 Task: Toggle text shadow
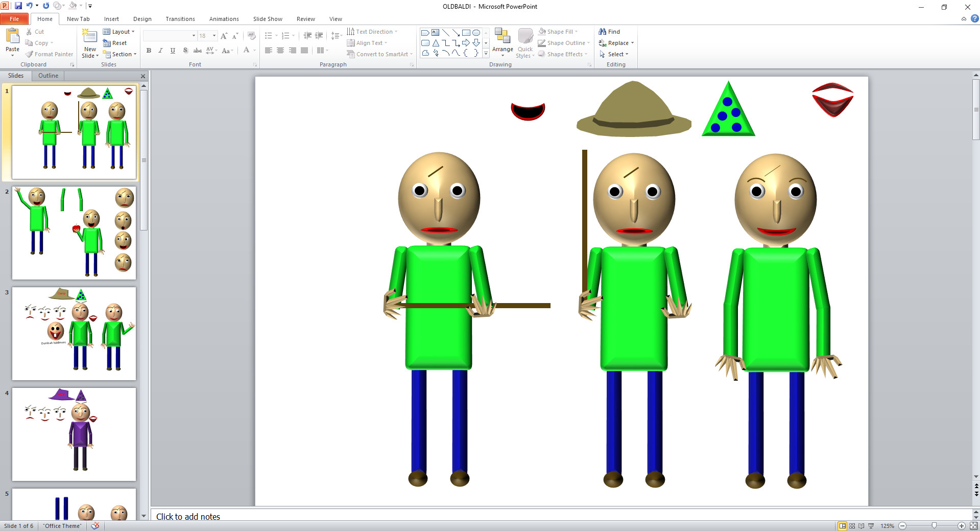click(185, 51)
